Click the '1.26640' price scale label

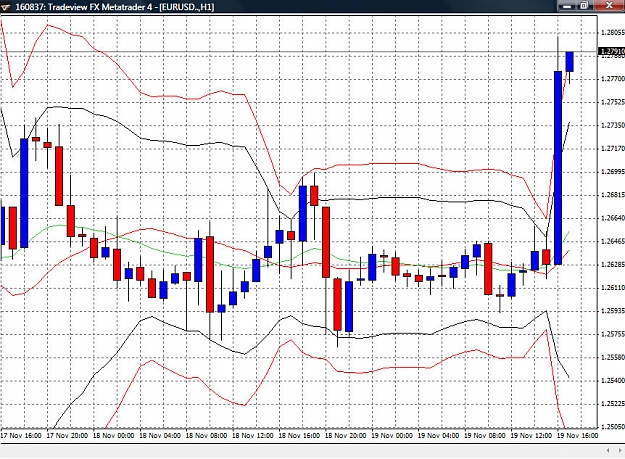pyautogui.click(x=613, y=218)
